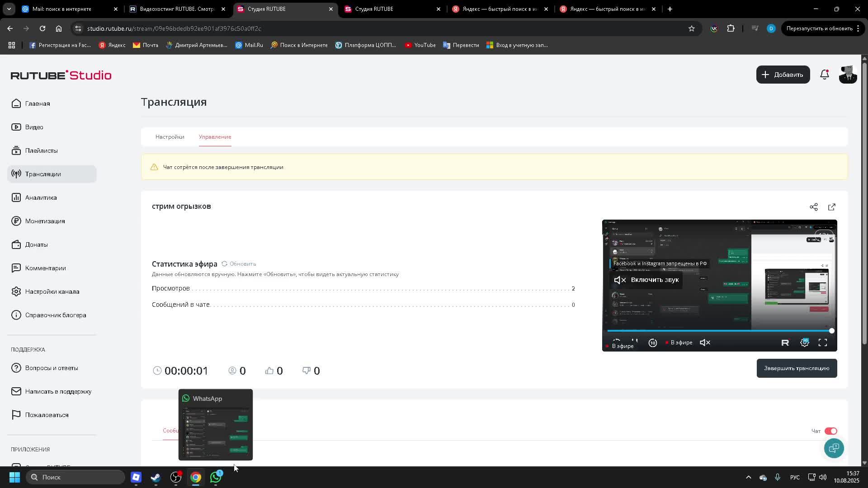The image size is (868, 488).
Task: Skip forward 10 seconds in player
Action: coord(653,343)
